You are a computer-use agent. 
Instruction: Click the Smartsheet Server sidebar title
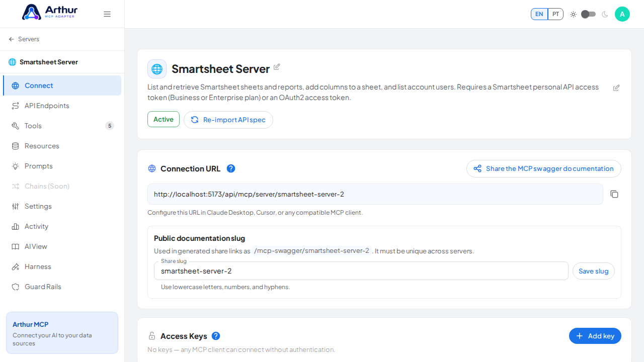pos(49,62)
